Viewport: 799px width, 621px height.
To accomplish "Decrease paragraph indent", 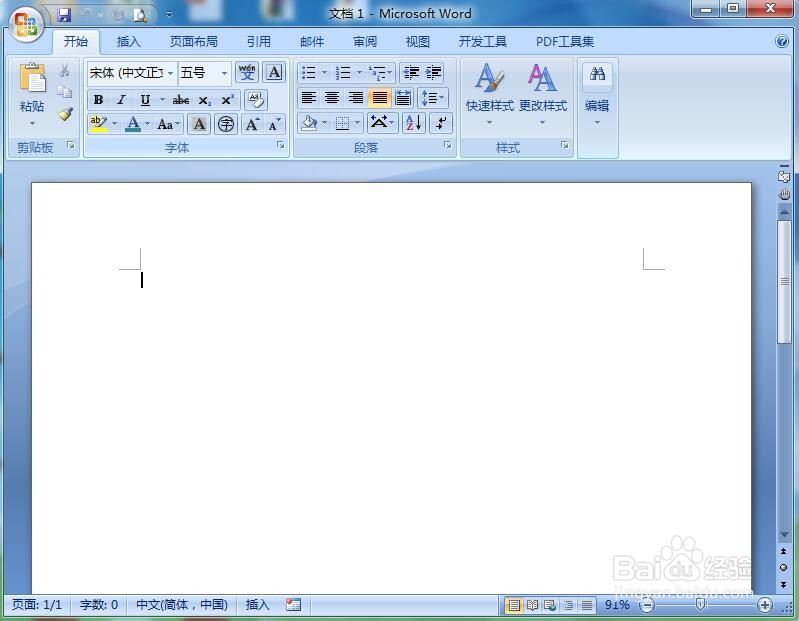I will tap(411, 73).
